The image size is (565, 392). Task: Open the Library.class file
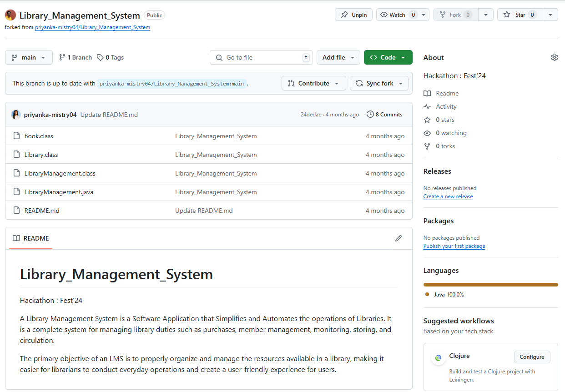[x=41, y=155]
